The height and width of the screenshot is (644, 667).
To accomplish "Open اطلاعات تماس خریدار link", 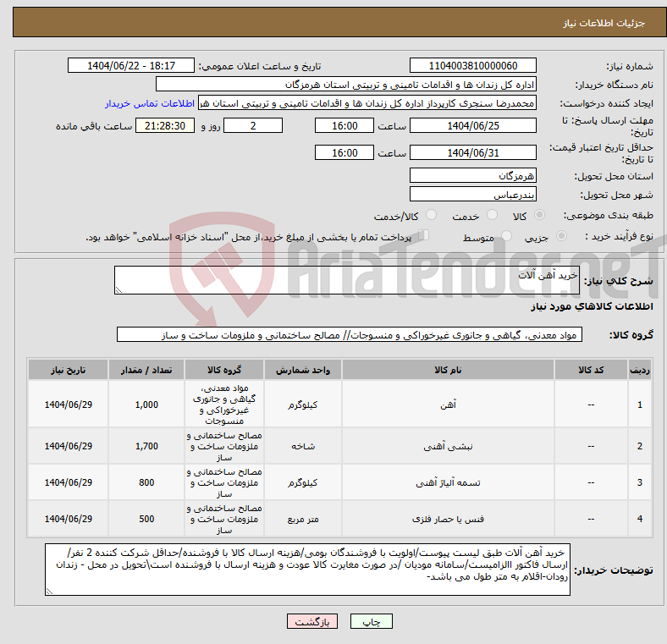I will coord(150,103).
